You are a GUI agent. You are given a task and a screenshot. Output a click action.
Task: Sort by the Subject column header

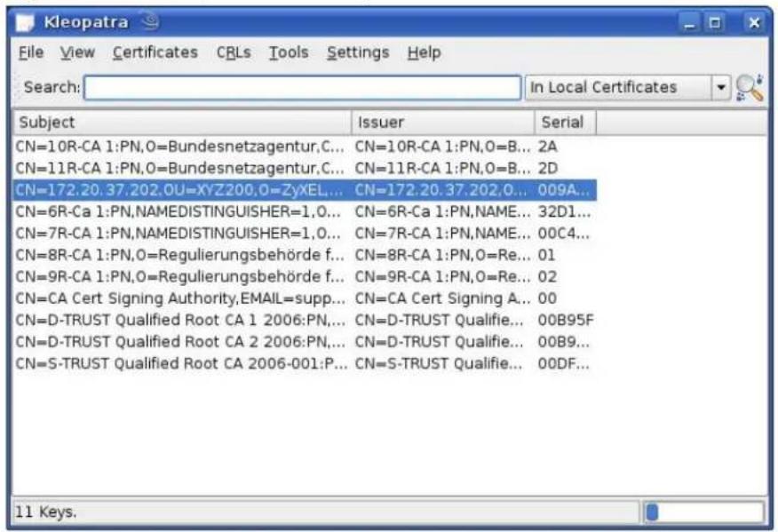(182, 122)
